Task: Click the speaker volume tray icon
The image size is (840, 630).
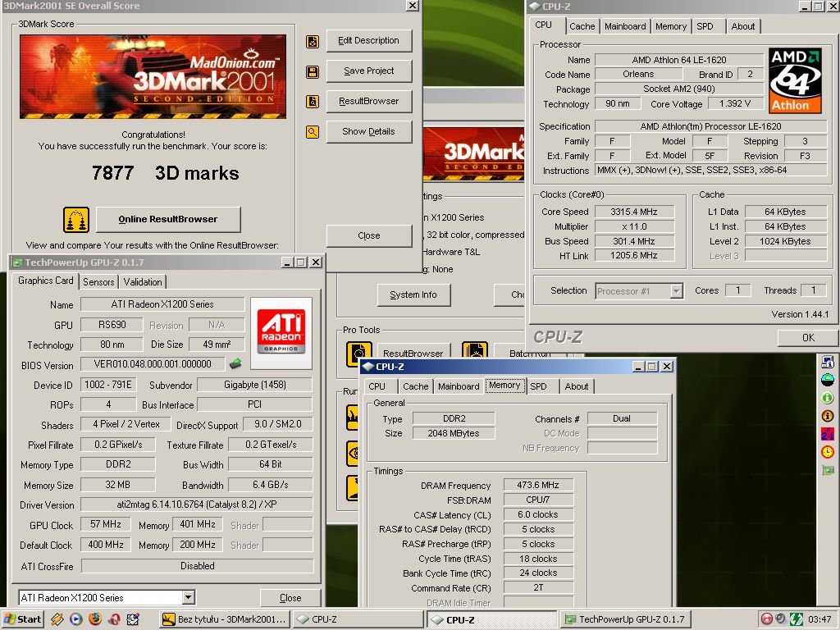Action: coord(781,619)
